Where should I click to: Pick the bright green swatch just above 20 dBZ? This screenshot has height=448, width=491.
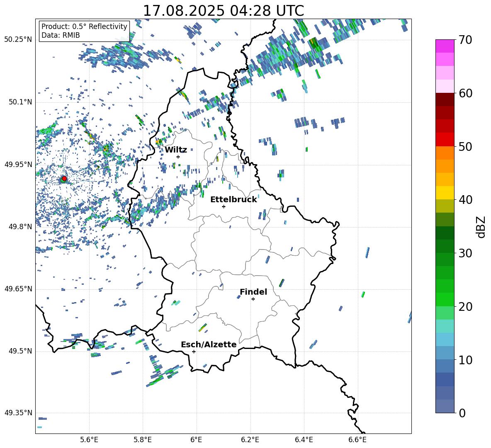click(x=445, y=299)
